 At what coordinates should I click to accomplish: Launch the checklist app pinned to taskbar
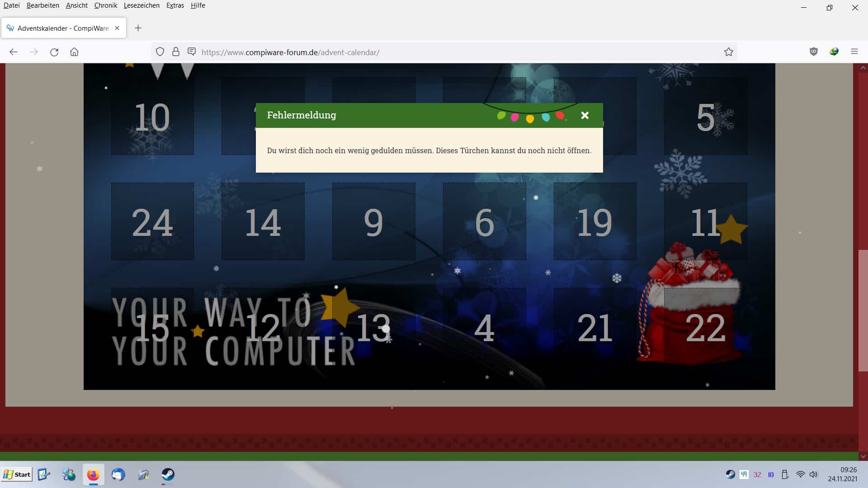click(x=44, y=474)
